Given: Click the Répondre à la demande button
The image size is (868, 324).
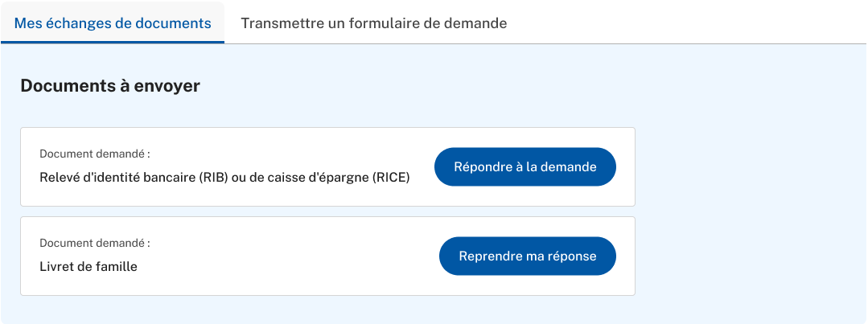Looking at the screenshot, I should 525,166.
